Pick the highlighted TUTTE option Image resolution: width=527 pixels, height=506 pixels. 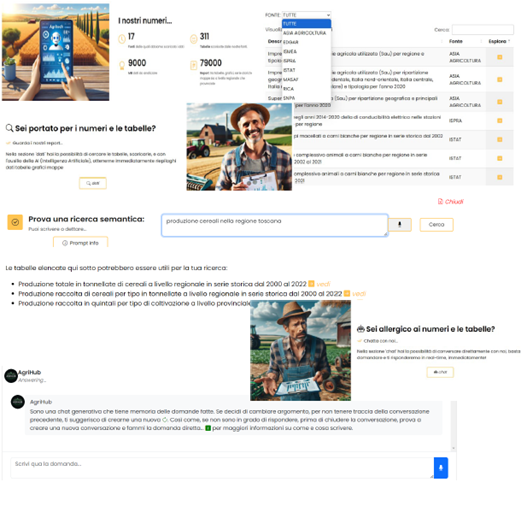(x=306, y=24)
